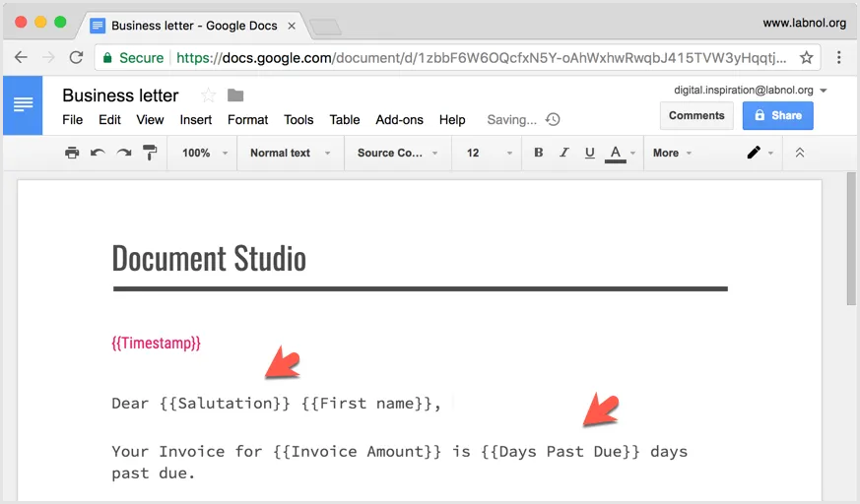This screenshot has height=504, width=860.
Task: Click the {{Salutation}} placeholder
Action: point(225,404)
